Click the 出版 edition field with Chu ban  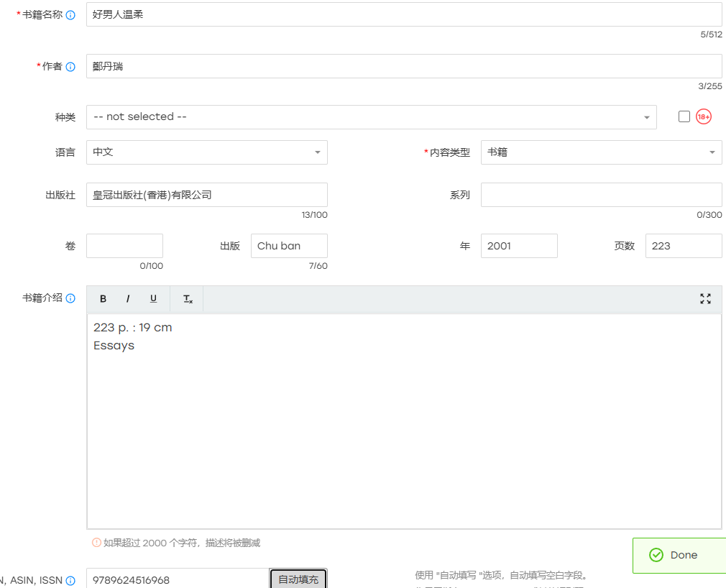coord(290,246)
